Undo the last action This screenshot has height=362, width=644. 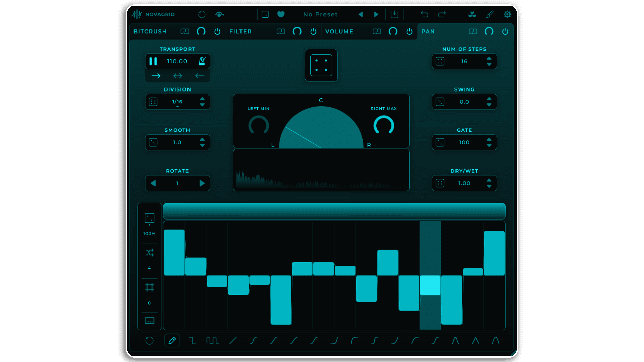pos(425,14)
